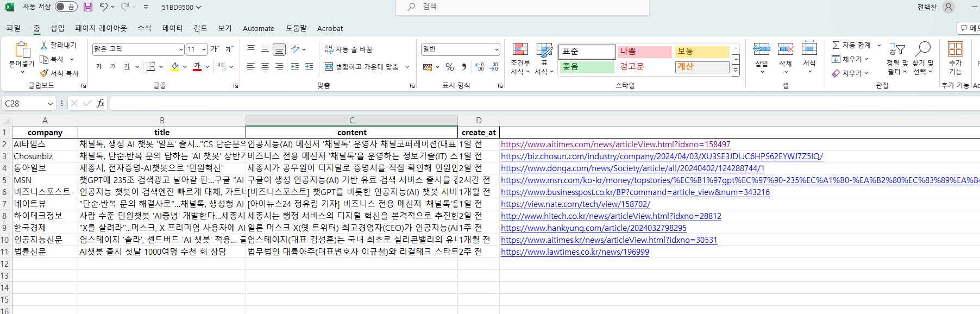Open the biz.chosun.com article link
The height and width of the screenshot is (314, 980).
[x=662, y=156]
